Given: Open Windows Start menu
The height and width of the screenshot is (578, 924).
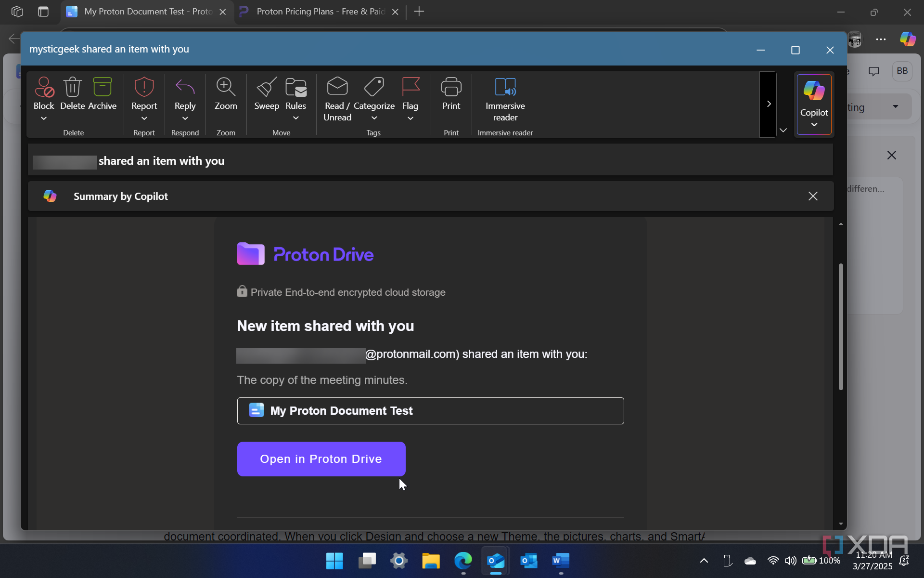Looking at the screenshot, I should point(334,561).
